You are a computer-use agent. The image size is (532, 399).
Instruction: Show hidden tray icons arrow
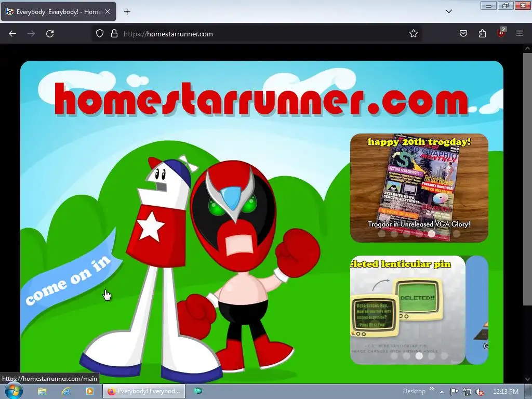coord(442,392)
